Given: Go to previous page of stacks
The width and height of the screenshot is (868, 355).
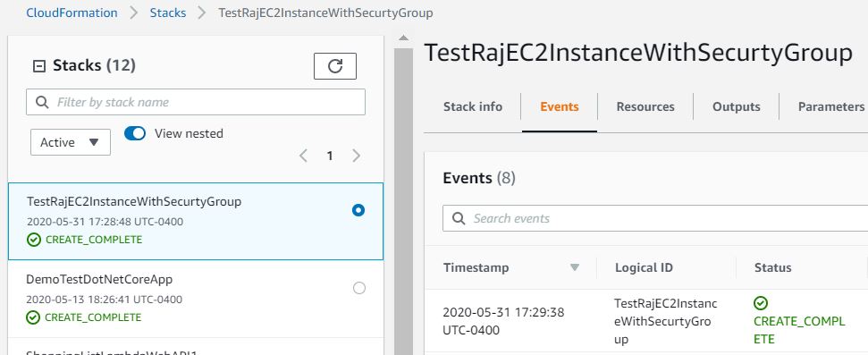Looking at the screenshot, I should coord(303,156).
